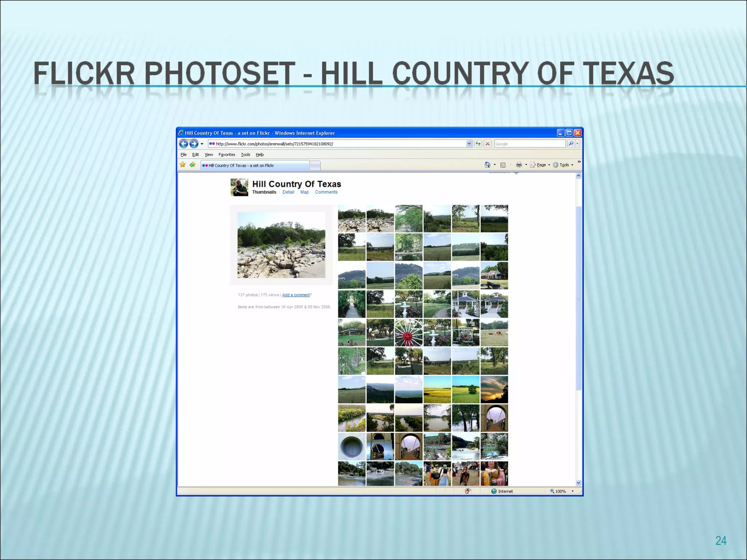Image resolution: width=747 pixels, height=560 pixels.
Task: Follow the Add a comment link
Action: pyautogui.click(x=296, y=295)
